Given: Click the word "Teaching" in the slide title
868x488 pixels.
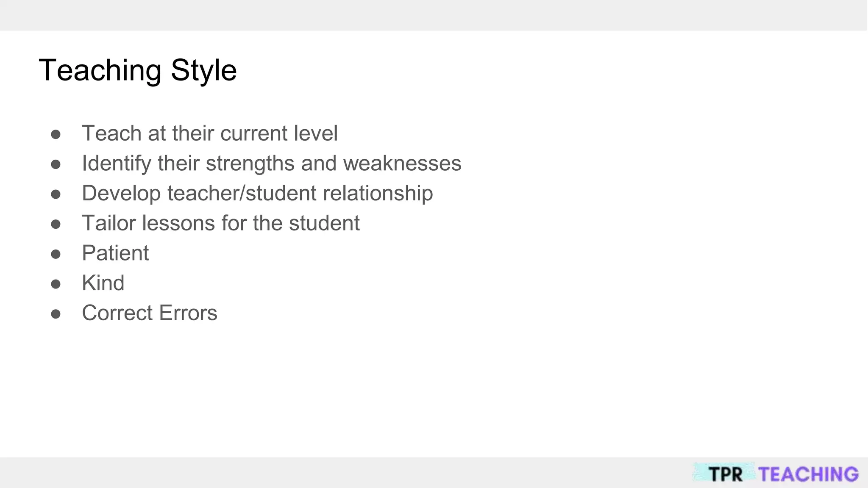Looking at the screenshot, I should (100, 70).
